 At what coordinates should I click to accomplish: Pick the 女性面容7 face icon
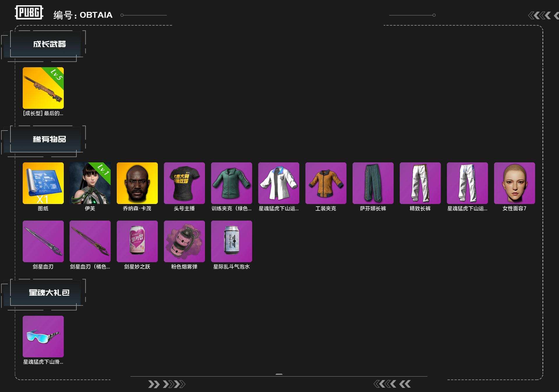pos(514,183)
